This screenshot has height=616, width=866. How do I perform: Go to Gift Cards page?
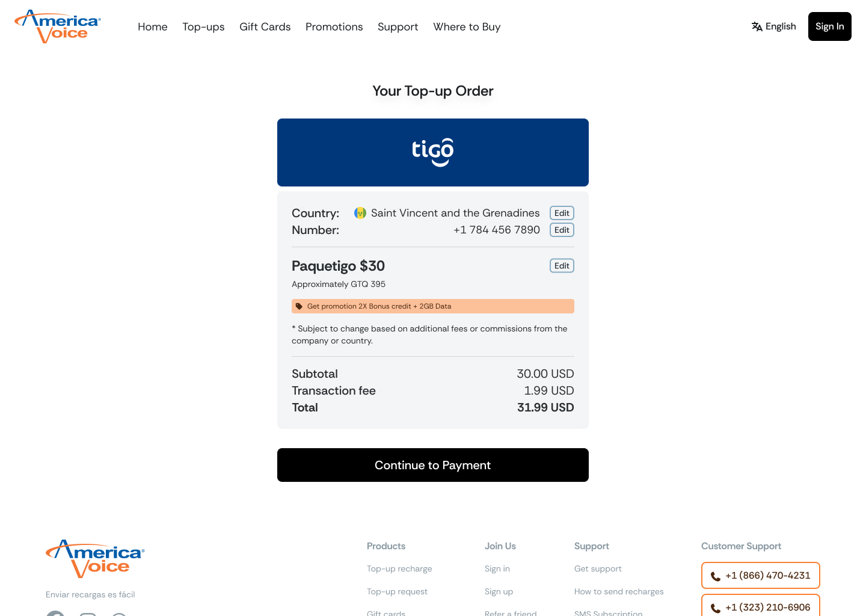[x=265, y=26]
